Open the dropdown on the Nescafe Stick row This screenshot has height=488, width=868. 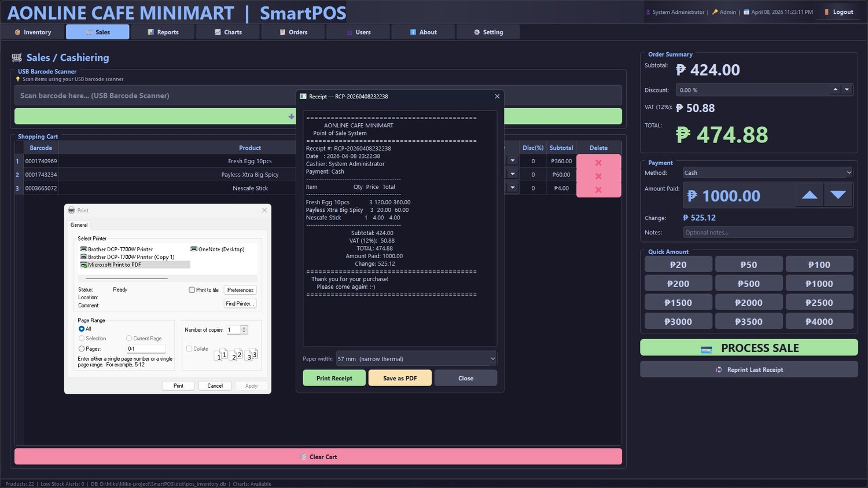(x=512, y=188)
